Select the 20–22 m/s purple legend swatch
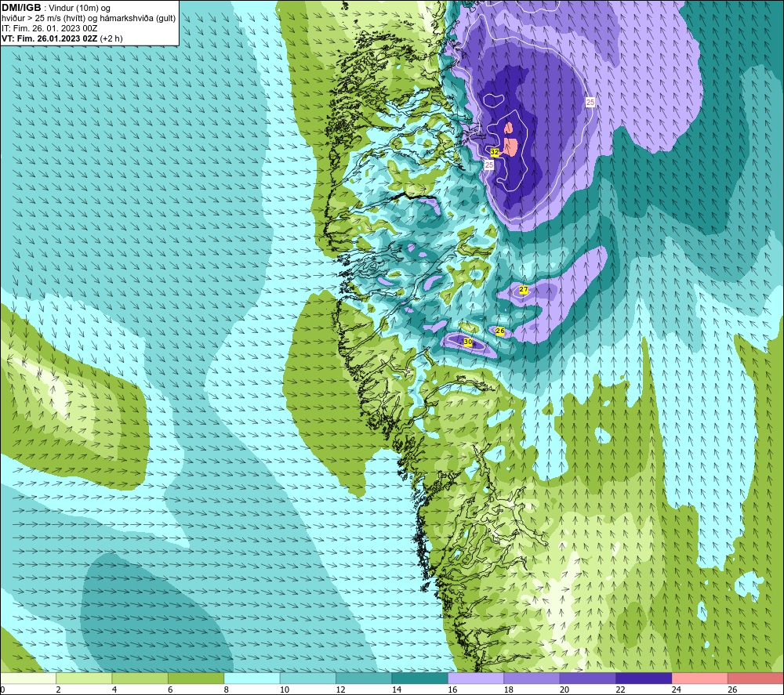 coord(588,678)
